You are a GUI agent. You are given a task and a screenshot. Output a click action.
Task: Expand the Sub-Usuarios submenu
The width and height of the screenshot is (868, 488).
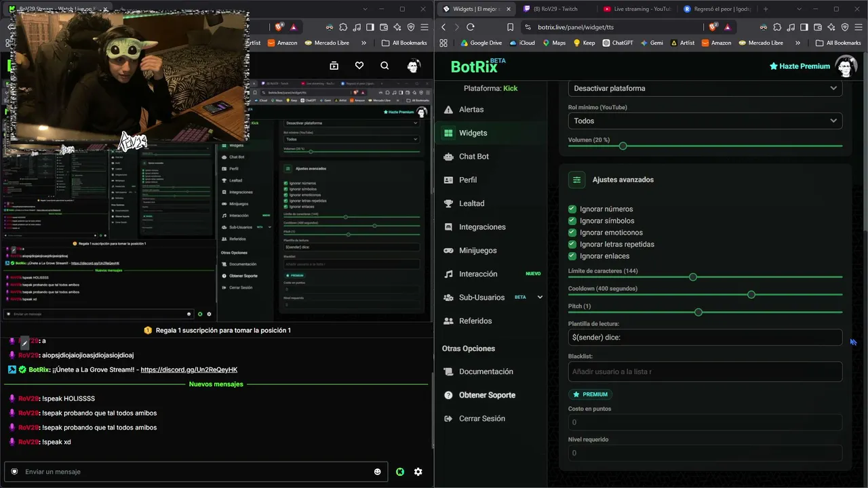pos(540,297)
